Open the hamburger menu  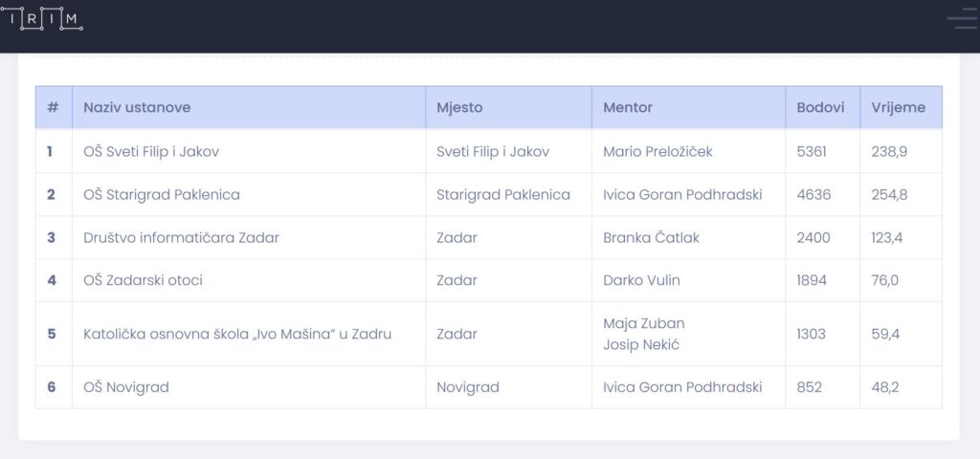coord(961,18)
